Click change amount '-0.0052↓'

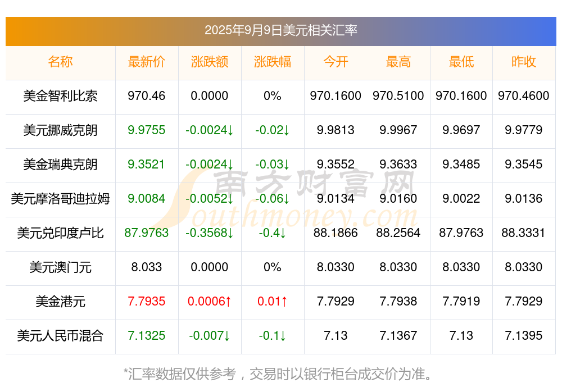(x=209, y=198)
